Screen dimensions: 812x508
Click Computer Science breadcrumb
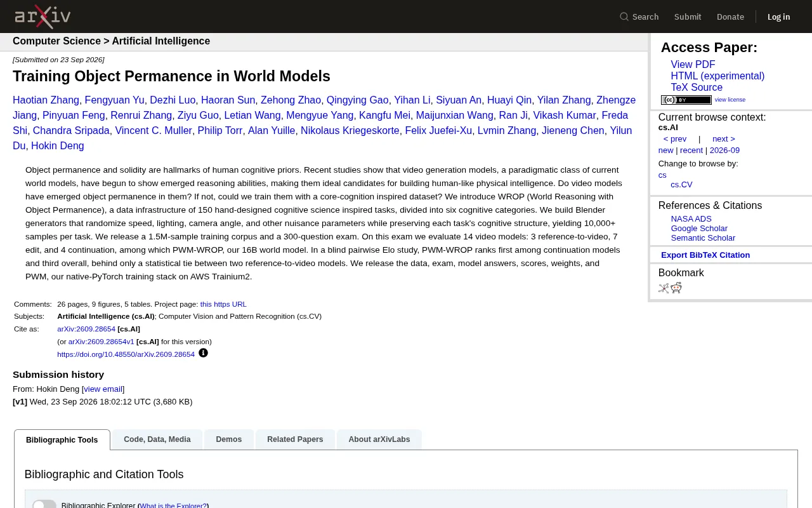point(56,41)
